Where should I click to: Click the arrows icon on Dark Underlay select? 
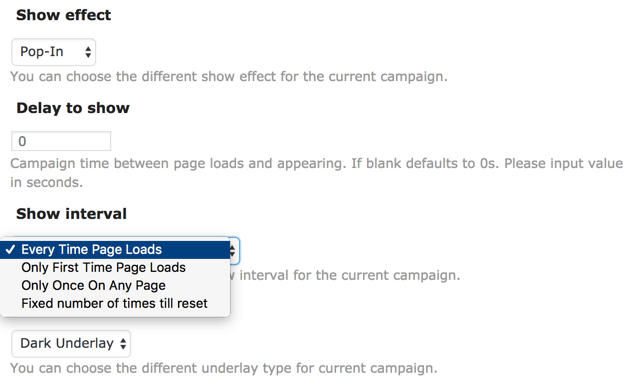(123, 344)
